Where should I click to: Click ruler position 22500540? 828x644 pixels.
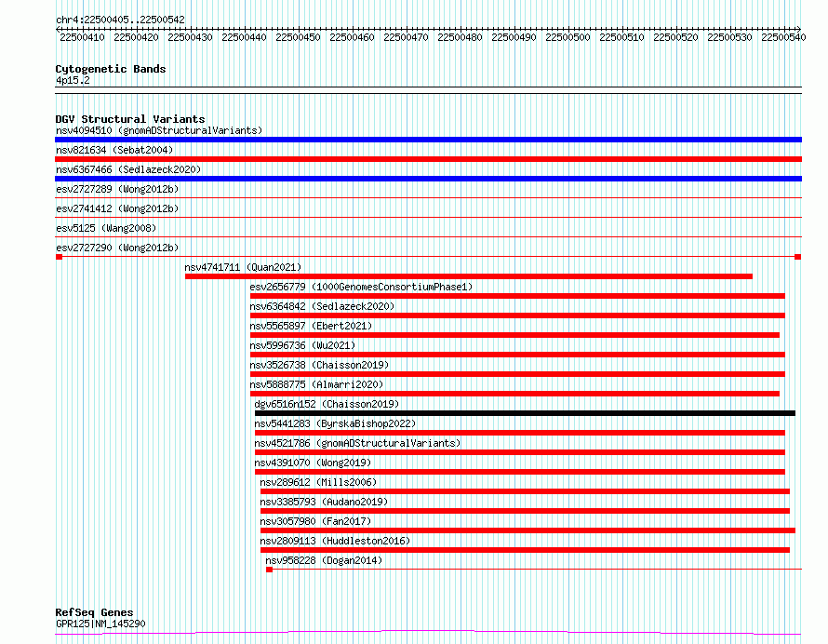pyautogui.click(x=783, y=37)
